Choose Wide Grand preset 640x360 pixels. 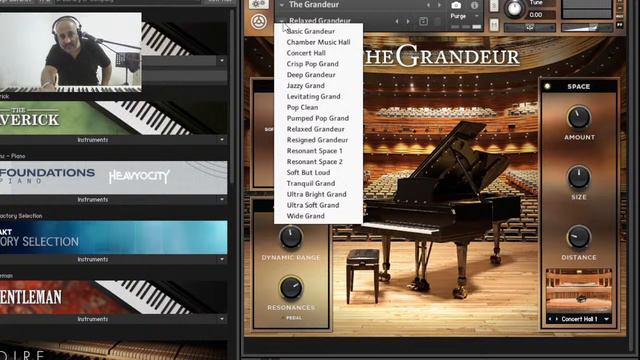(x=305, y=216)
